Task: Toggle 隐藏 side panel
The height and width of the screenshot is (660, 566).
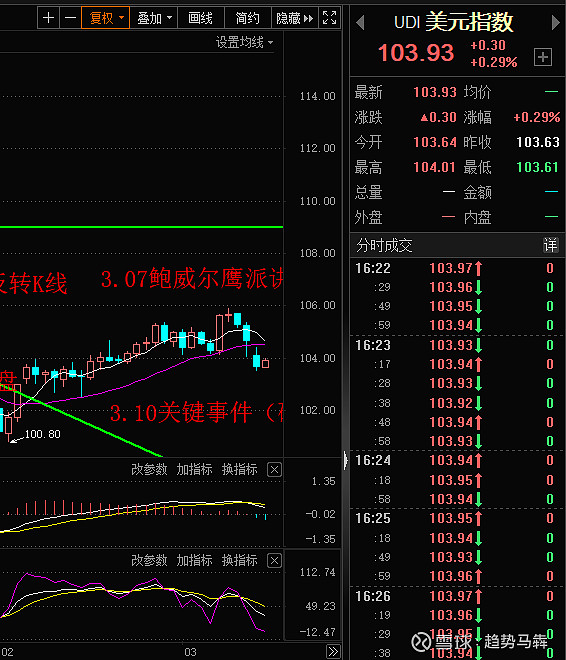Action: pos(295,18)
